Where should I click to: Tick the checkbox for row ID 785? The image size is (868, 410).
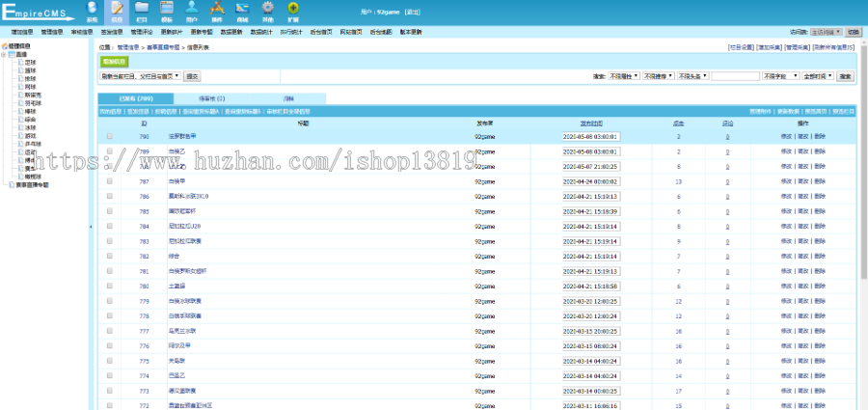110,210
